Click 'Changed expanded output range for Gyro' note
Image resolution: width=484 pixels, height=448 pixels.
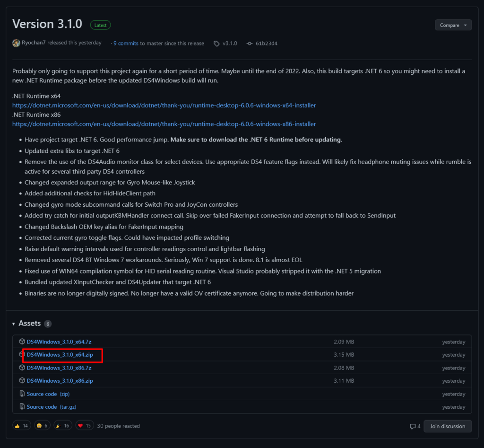[x=110, y=182]
